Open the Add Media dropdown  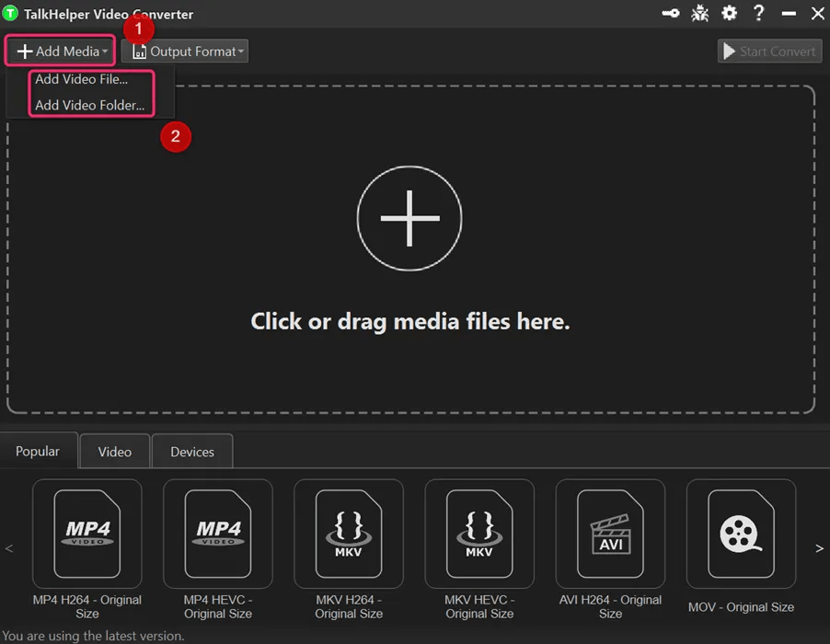coord(59,51)
